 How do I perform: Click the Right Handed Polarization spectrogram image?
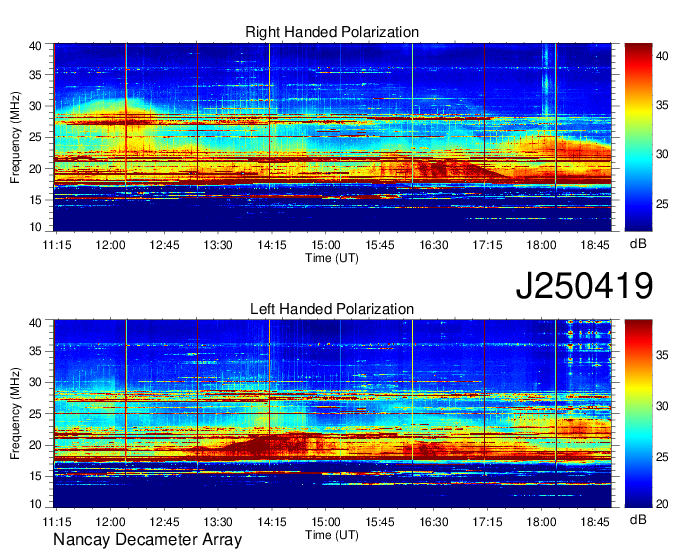pyautogui.click(x=333, y=137)
